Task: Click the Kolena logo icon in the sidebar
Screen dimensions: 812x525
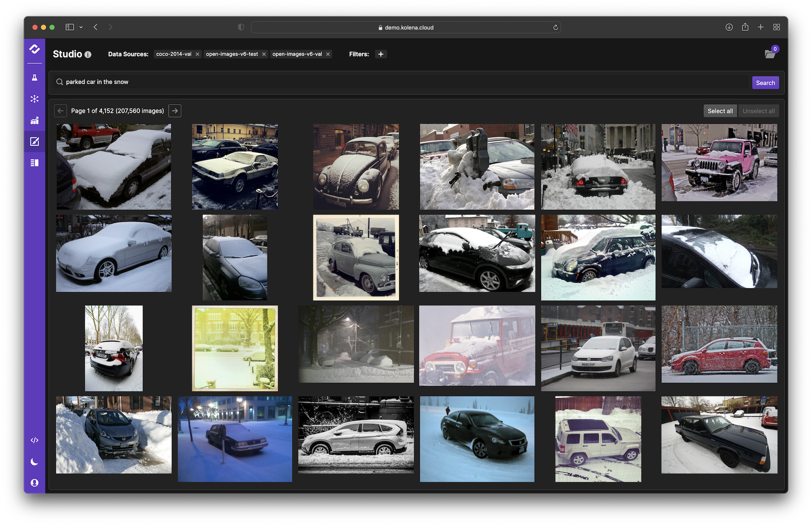Action: [x=35, y=49]
